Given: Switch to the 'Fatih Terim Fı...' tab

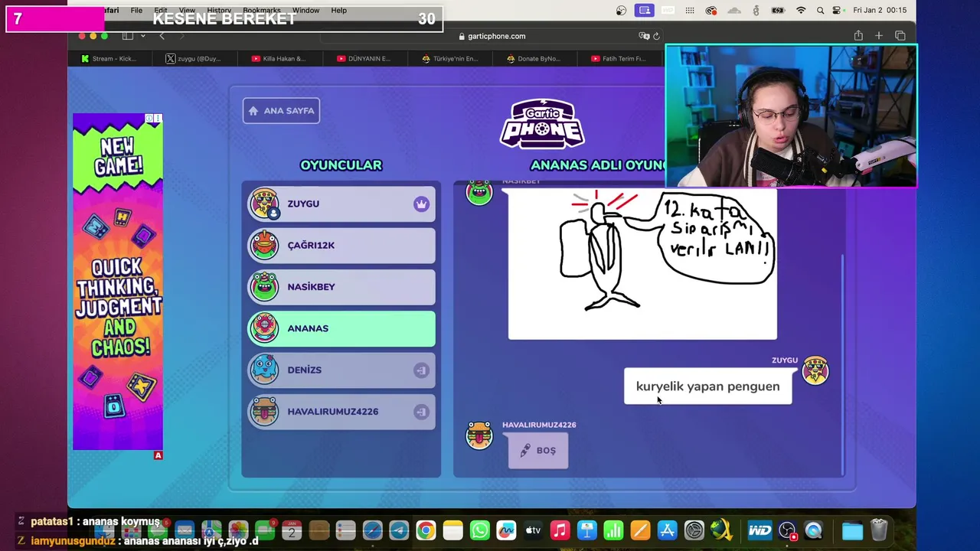Looking at the screenshot, I should pyautogui.click(x=619, y=59).
